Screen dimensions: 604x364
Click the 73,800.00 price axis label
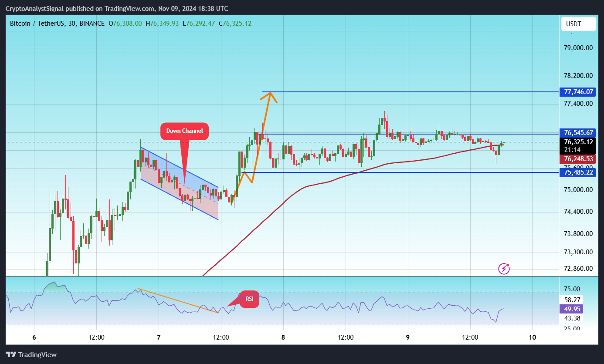(x=578, y=233)
